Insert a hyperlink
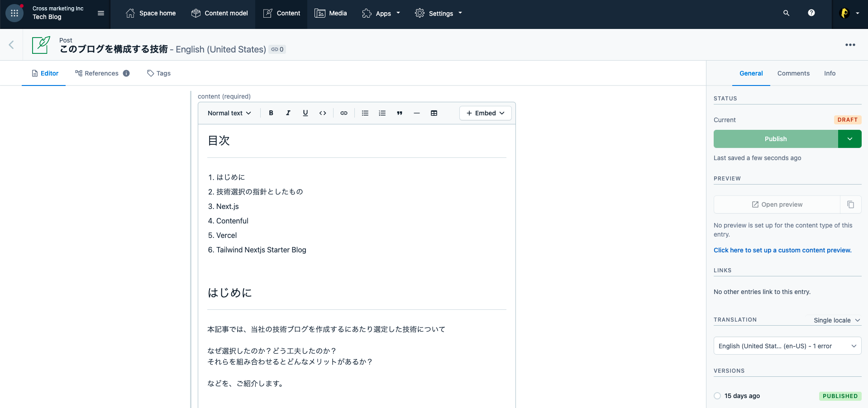Screen dimensions: 868x408 (344, 113)
